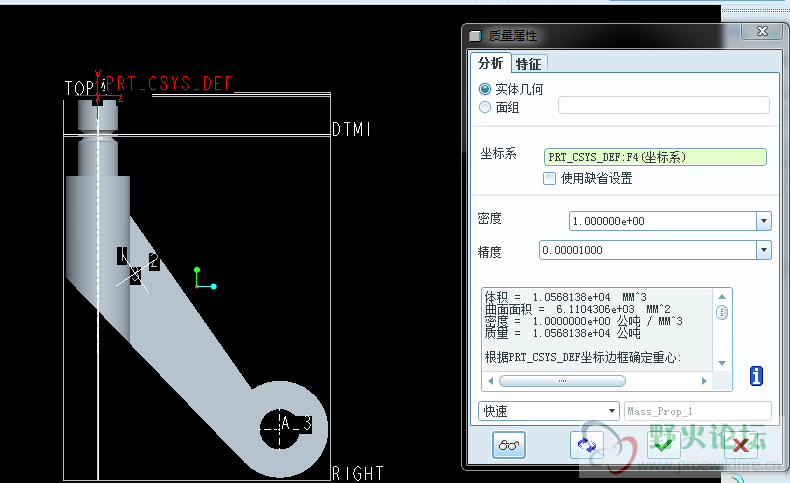Click the vertical scrollbar thumb in results
The height and width of the screenshot is (483, 790).
click(x=722, y=313)
